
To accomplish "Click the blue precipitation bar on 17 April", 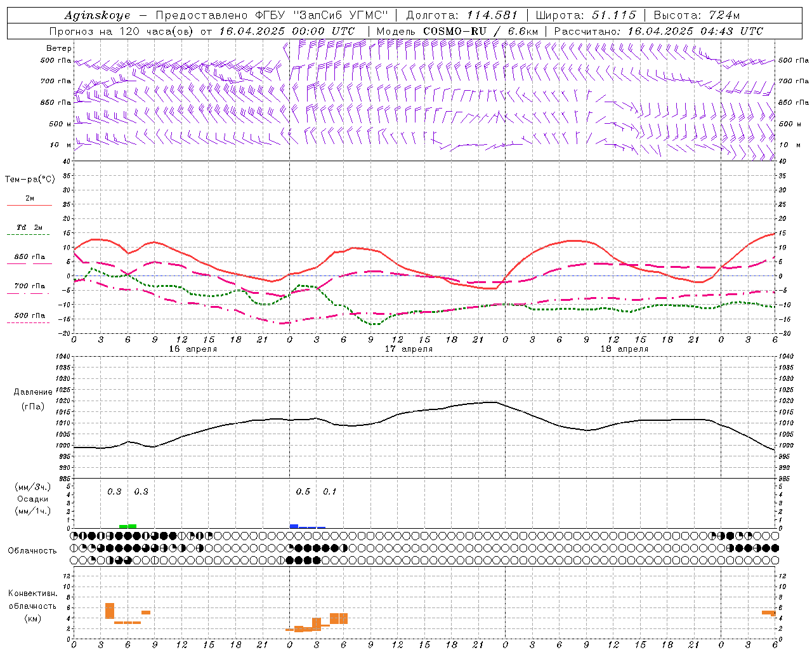I will (x=294, y=526).
